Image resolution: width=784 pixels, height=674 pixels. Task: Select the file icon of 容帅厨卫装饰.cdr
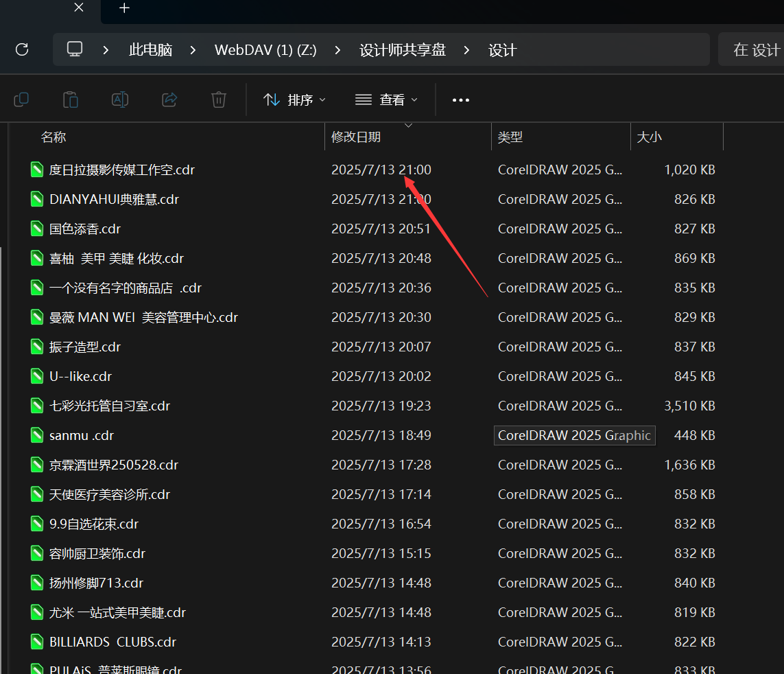coord(37,553)
